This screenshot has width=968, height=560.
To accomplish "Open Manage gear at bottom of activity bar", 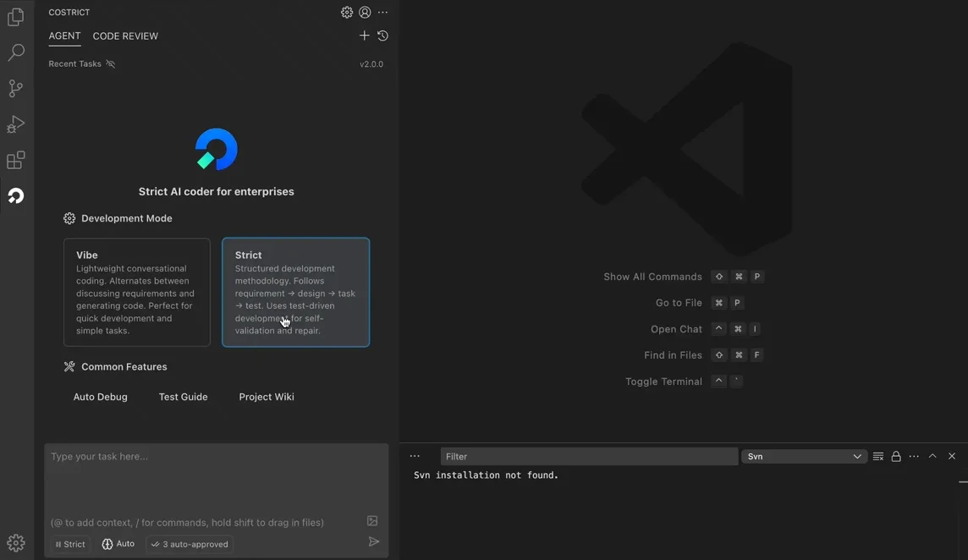I will (16, 543).
